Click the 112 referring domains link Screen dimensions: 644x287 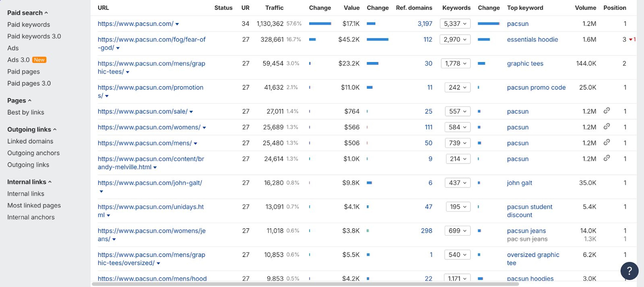pyautogui.click(x=428, y=39)
